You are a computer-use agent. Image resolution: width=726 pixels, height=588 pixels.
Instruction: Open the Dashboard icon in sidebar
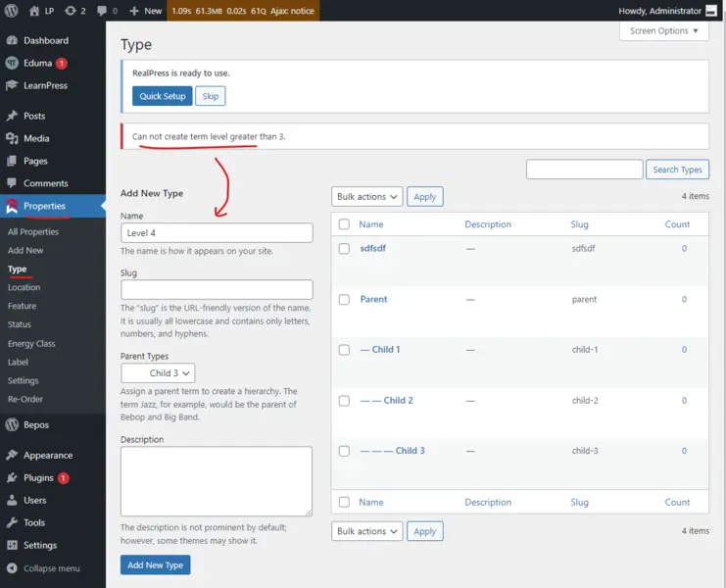pyautogui.click(x=12, y=40)
